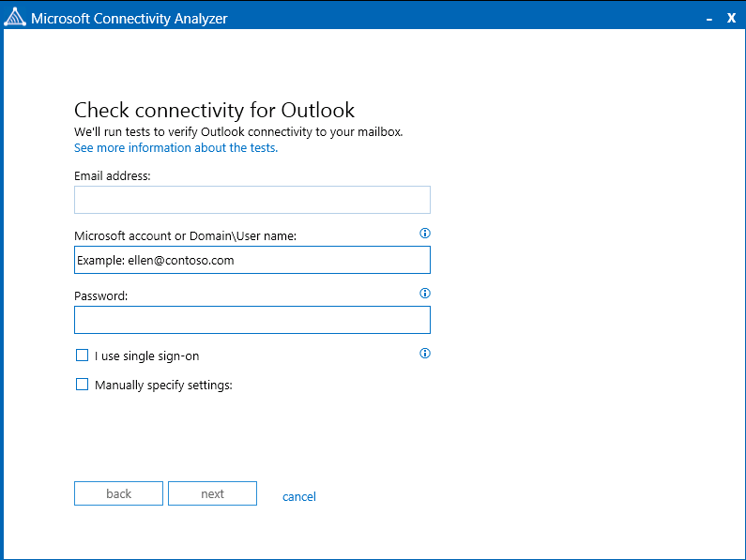Focus the Email address text field
This screenshot has height=560, width=746.
click(251, 200)
